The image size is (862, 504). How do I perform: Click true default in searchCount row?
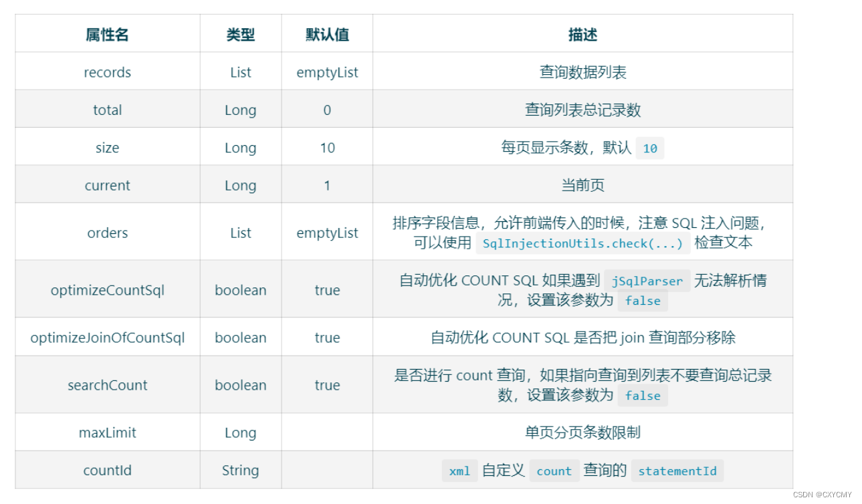coord(327,385)
